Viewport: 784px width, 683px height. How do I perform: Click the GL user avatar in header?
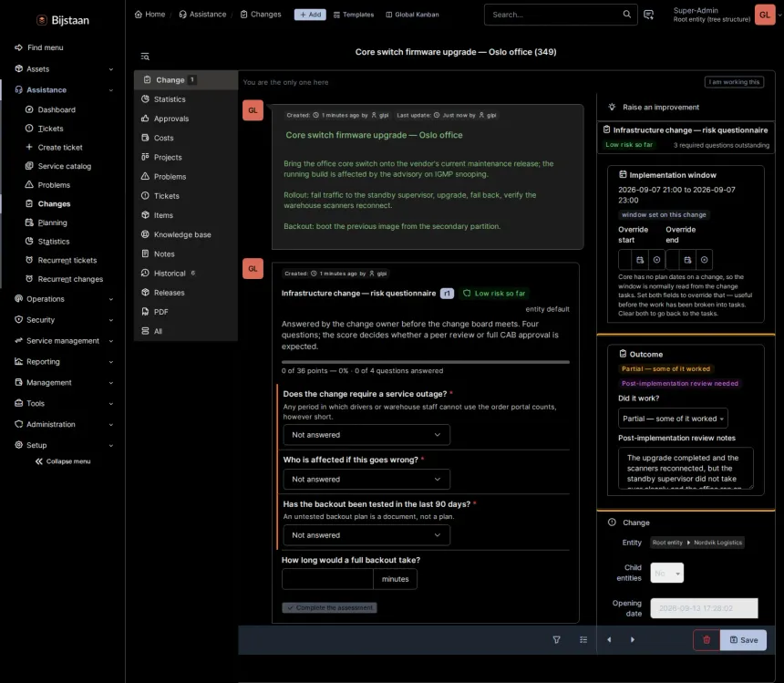point(765,15)
